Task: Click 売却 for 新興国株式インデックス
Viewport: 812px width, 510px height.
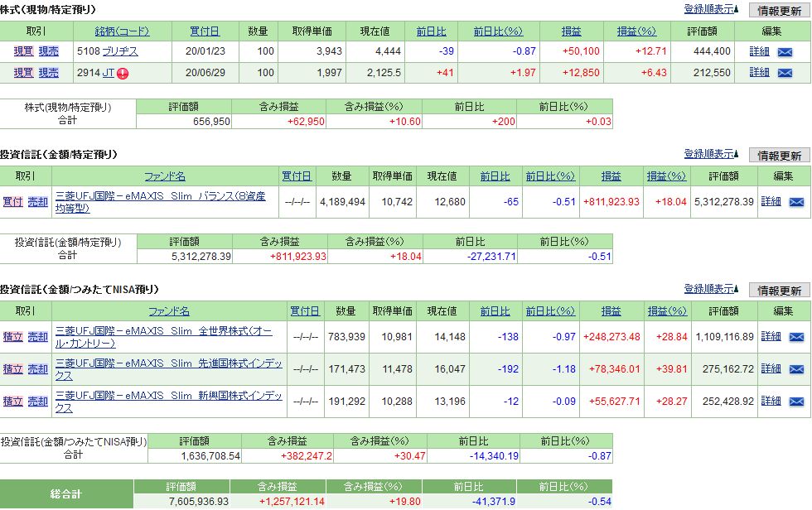Action: pos(38,402)
